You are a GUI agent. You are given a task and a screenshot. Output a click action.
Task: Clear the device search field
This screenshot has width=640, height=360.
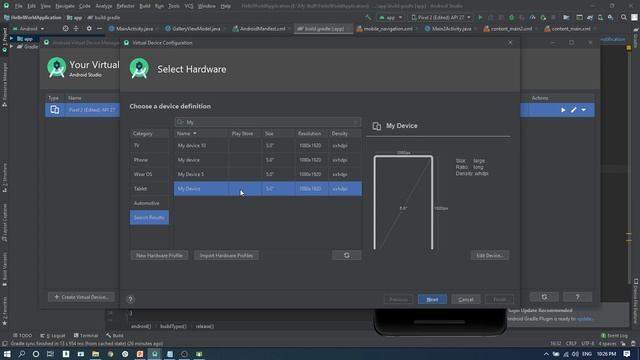(x=356, y=122)
